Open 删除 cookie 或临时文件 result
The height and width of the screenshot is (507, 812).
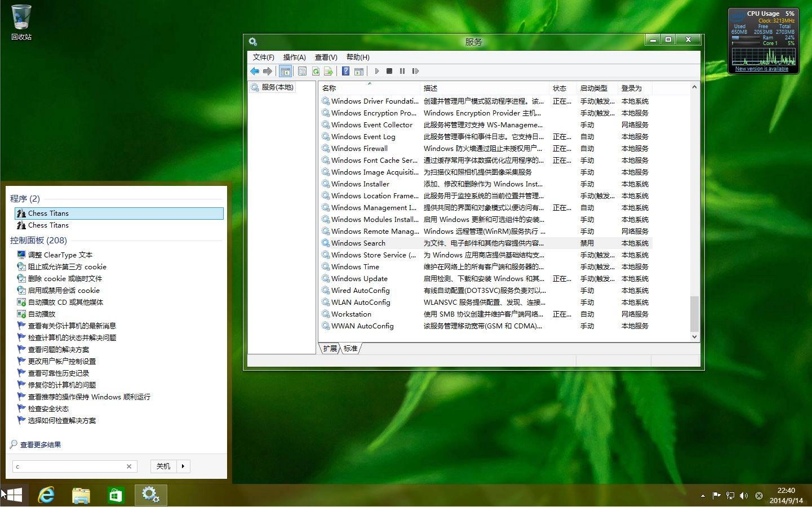tap(65, 279)
